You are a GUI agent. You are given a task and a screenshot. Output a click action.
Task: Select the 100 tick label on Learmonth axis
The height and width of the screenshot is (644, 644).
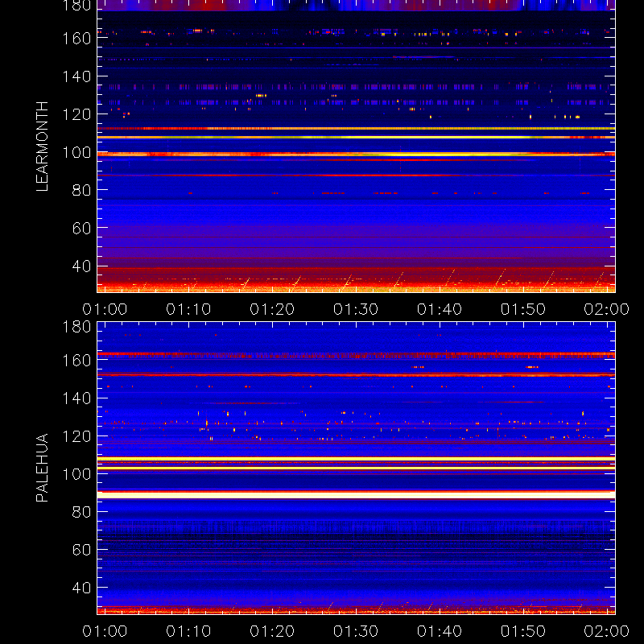(x=76, y=153)
